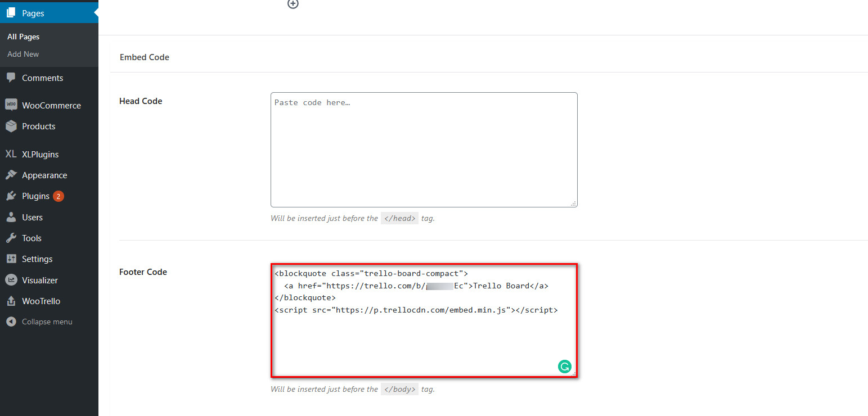Open the Pages menu icon
The width and height of the screenshot is (868, 416).
click(x=11, y=13)
